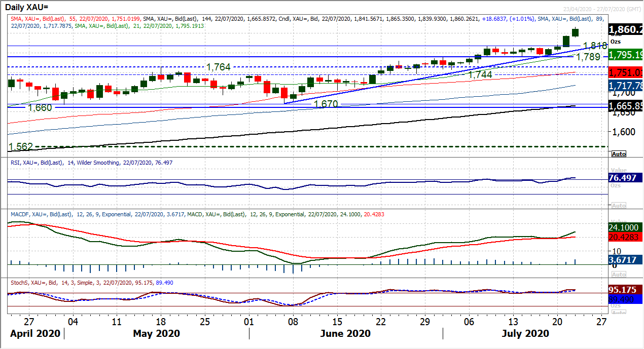
Task: Click the red SMA 55 value tag 1,751.01
Action: (625, 72)
